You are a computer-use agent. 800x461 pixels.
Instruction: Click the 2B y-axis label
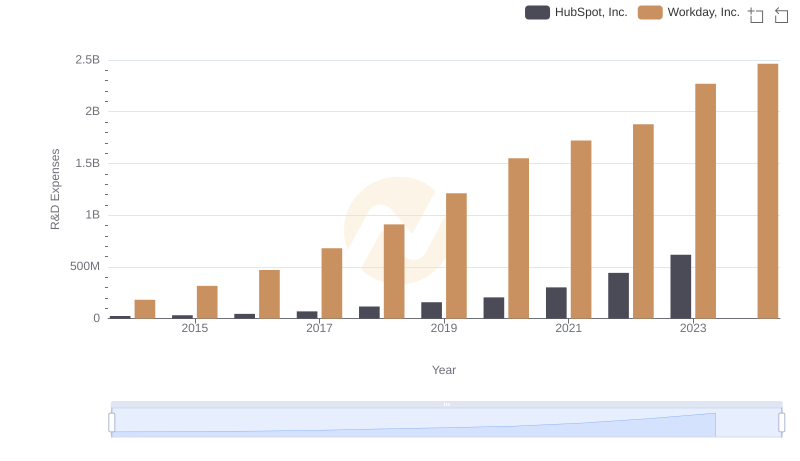click(x=92, y=111)
